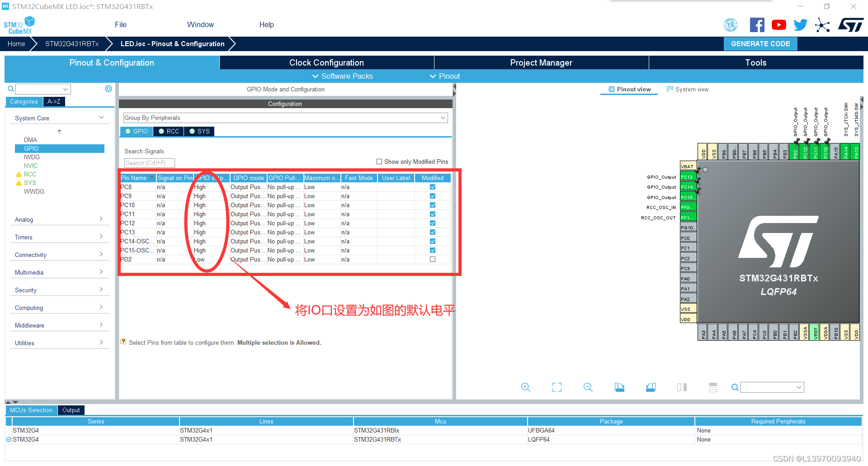Select the PC12 table row
Screen dimensions: 868x466
coord(285,223)
